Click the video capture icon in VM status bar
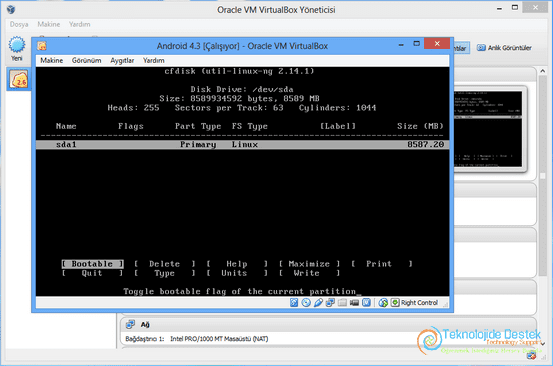 coord(354,303)
